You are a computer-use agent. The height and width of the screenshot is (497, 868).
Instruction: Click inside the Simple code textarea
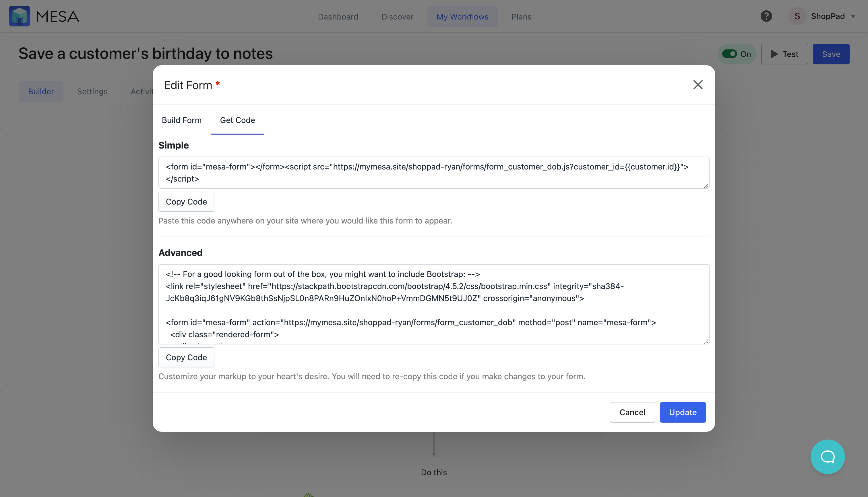click(x=433, y=172)
